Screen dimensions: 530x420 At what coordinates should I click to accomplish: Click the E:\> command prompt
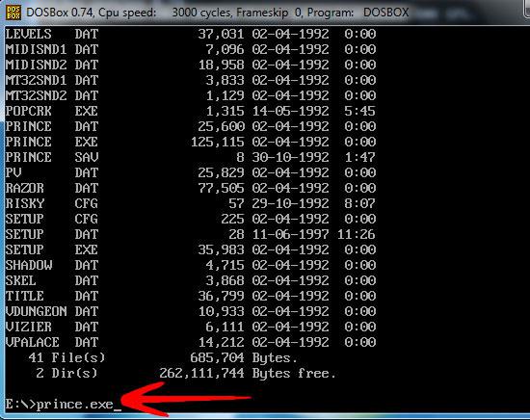coord(20,405)
